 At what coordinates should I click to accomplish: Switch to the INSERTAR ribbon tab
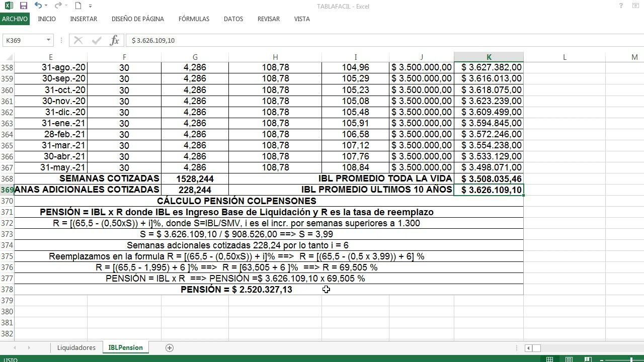[84, 19]
